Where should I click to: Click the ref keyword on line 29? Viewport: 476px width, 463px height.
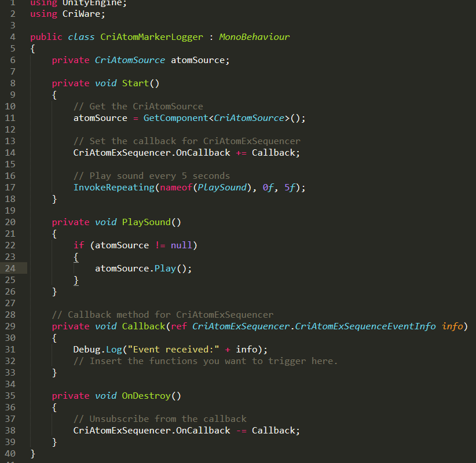179,326
